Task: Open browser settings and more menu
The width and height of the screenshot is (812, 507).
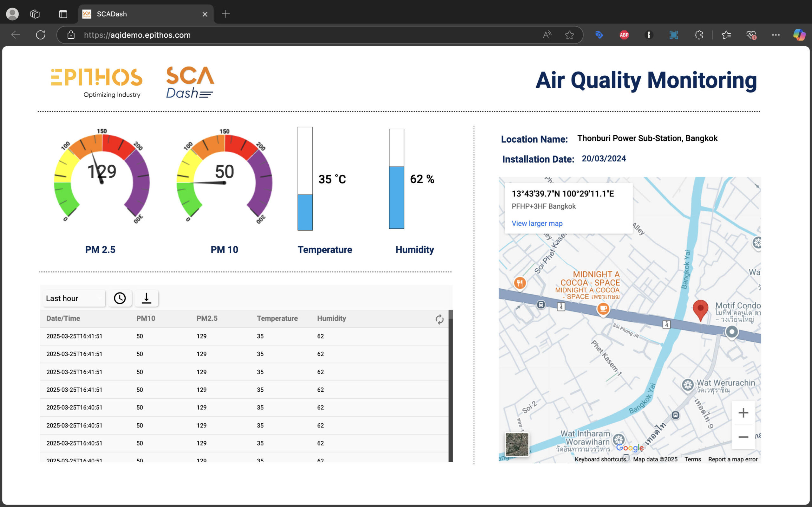Action: (776, 35)
